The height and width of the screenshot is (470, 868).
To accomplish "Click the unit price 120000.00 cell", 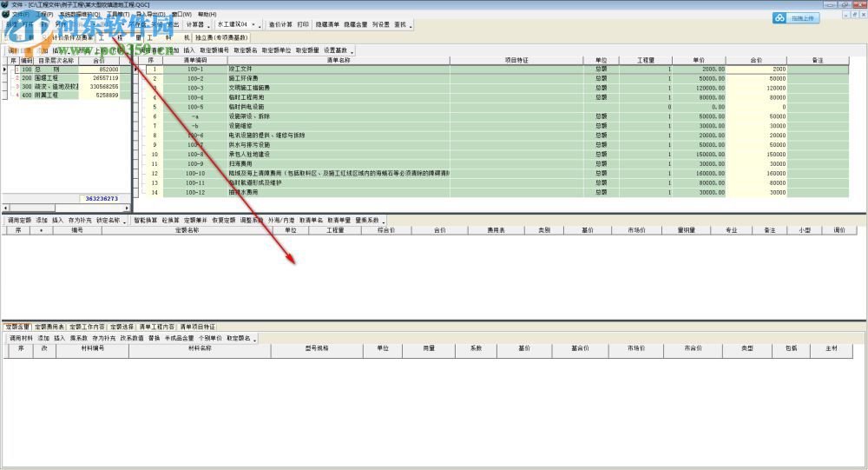I will tap(699, 88).
